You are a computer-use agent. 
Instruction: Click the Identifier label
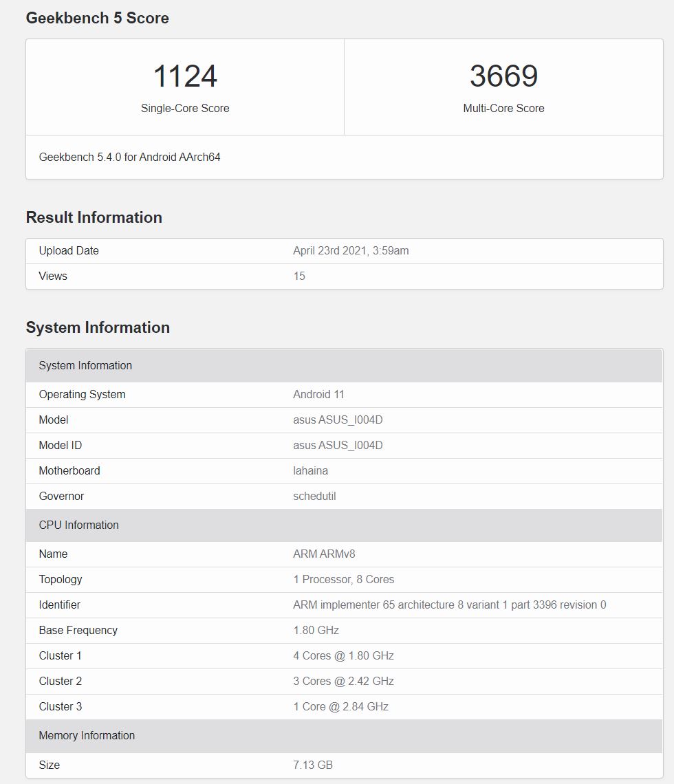(x=60, y=605)
